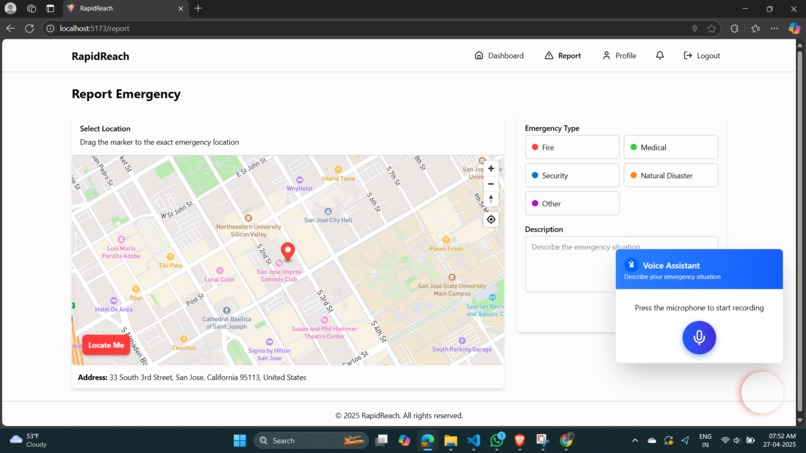This screenshot has height=453, width=806.
Task: Select Natural Disaster emergency type
Action: (671, 175)
